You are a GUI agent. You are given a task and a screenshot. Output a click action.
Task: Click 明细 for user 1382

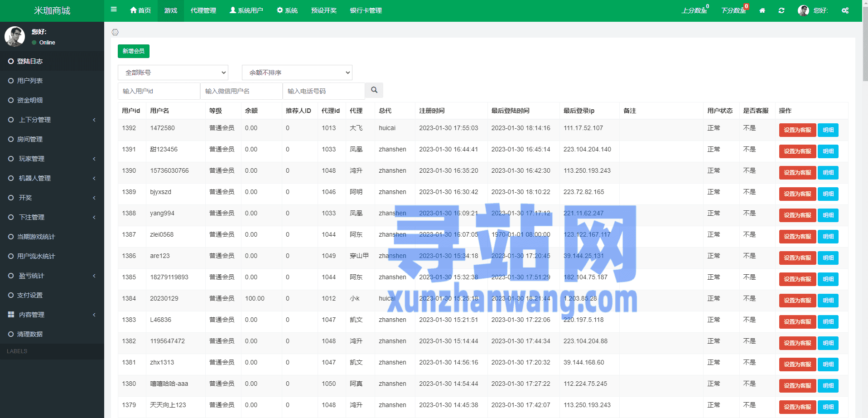coord(828,343)
